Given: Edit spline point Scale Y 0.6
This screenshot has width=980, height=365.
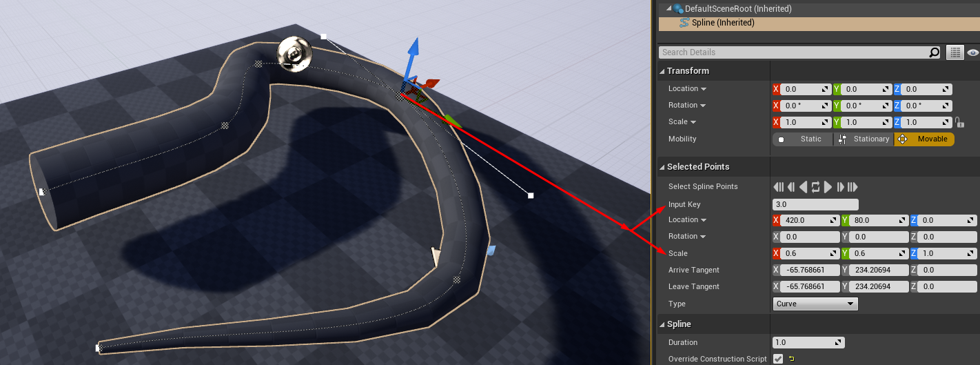Looking at the screenshot, I should coord(878,253).
